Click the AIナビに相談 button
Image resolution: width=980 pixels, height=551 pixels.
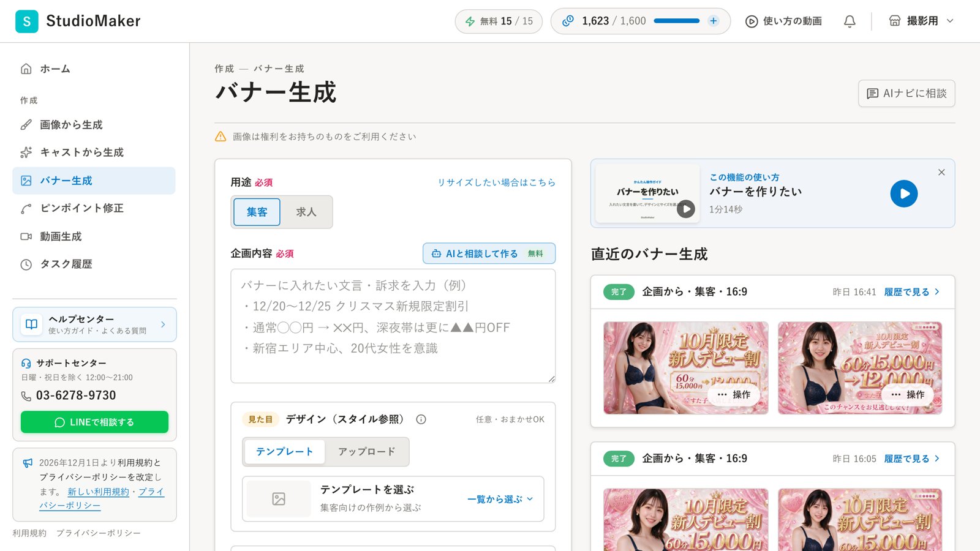(x=907, y=94)
